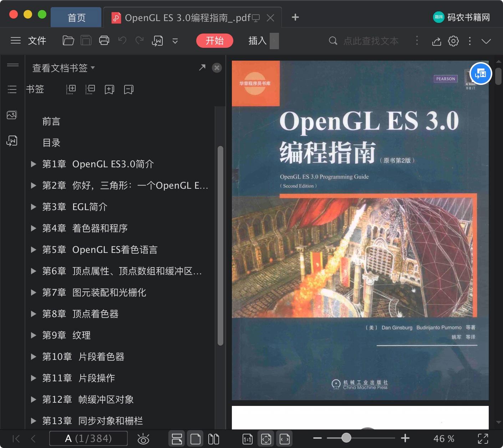Expand 第3章 EGL简介 bookmark
Screen dimensions: 503x448
click(x=34, y=207)
